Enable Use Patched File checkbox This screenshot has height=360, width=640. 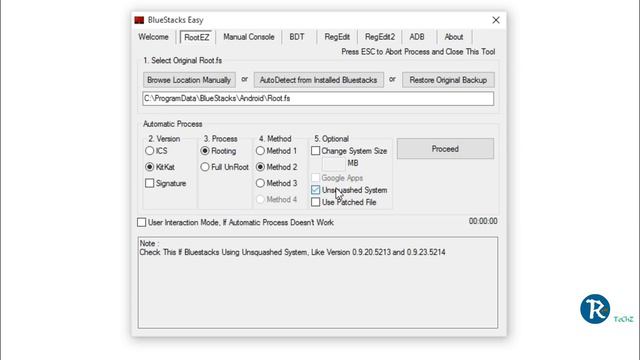316,202
